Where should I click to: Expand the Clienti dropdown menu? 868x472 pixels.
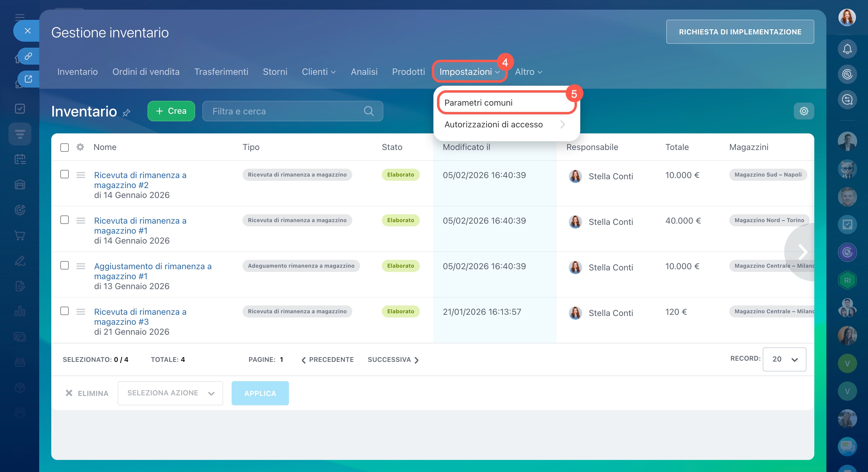318,72
